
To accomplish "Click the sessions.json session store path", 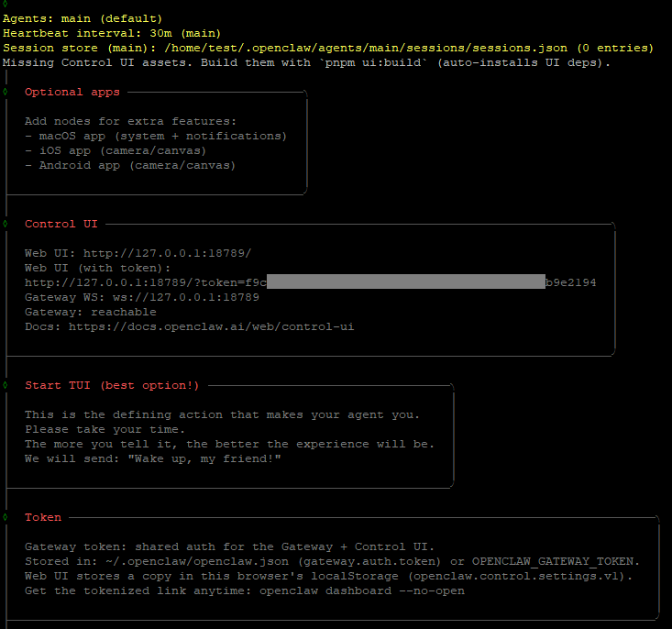I will tap(366, 48).
